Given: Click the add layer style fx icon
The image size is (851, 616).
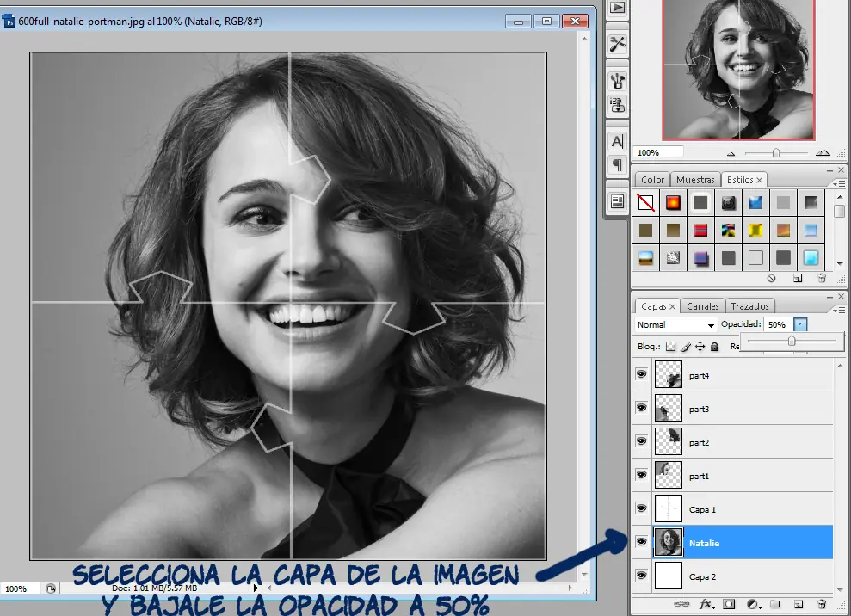Looking at the screenshot, I should [707, 605].
